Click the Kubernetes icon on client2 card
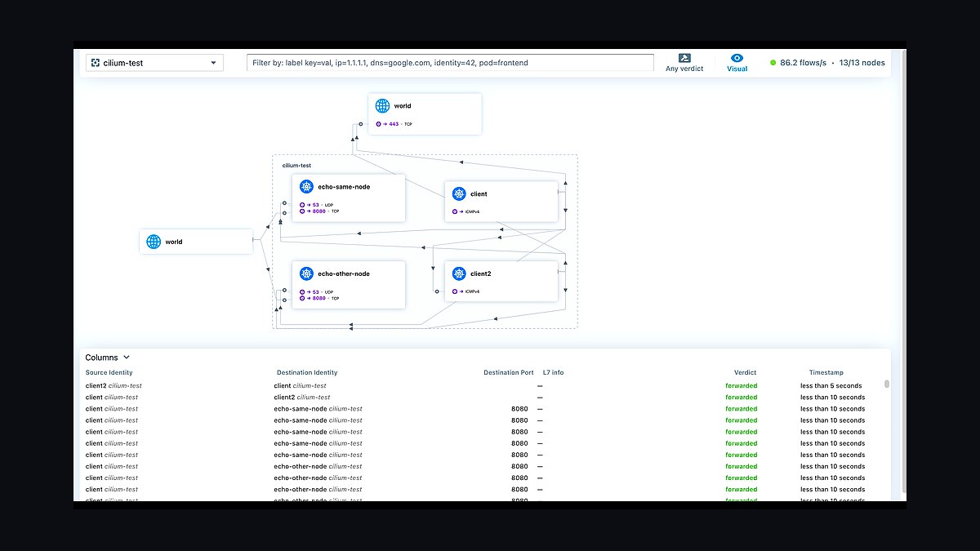Viewport: 980px width, 551px height. click(x=459, y=273)
